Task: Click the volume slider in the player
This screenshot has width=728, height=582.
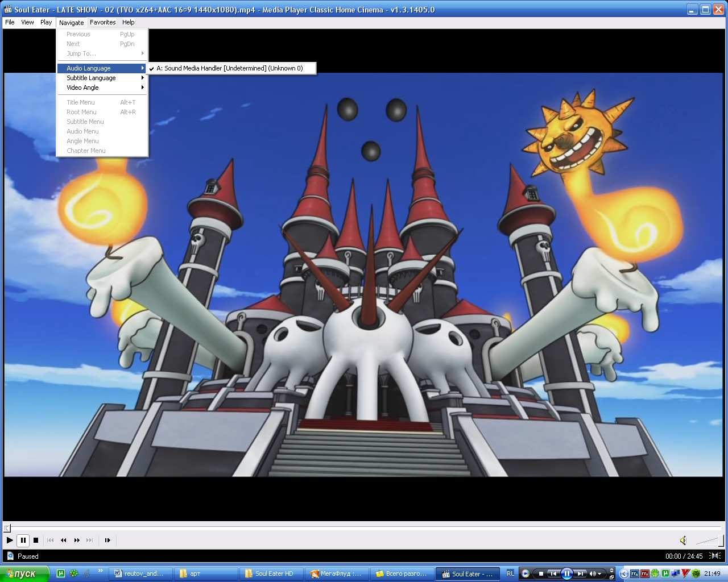Action: point(708,540)
